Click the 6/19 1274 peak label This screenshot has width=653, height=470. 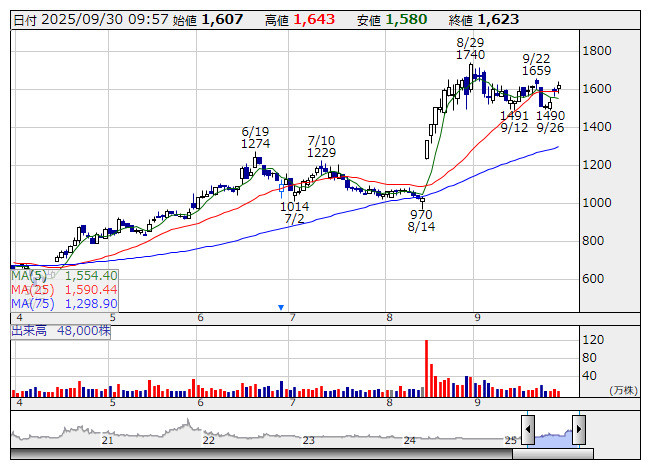255,137
